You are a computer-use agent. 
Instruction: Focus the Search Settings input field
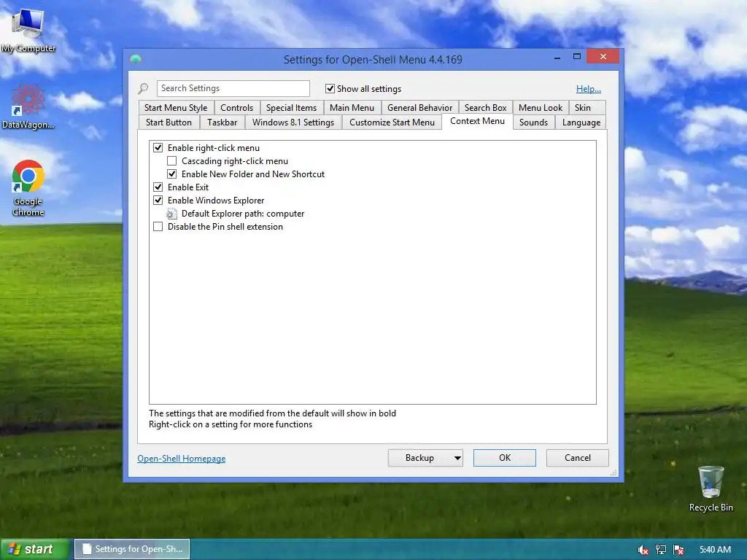point(233,88)
